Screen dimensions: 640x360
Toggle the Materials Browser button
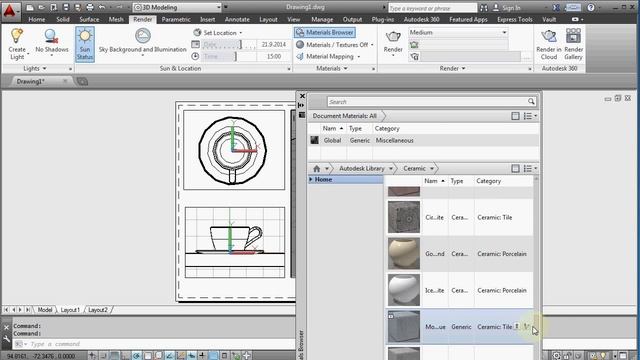coord(325,32)
